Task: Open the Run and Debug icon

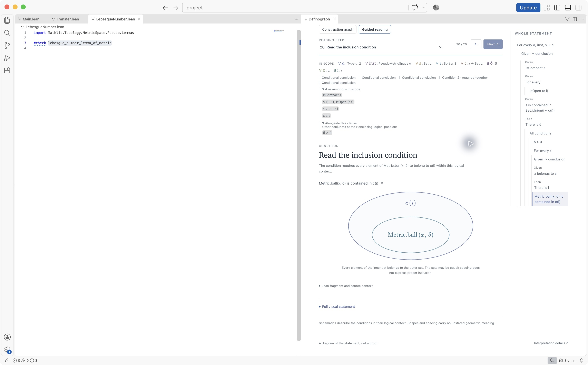Action: point(7,58)
